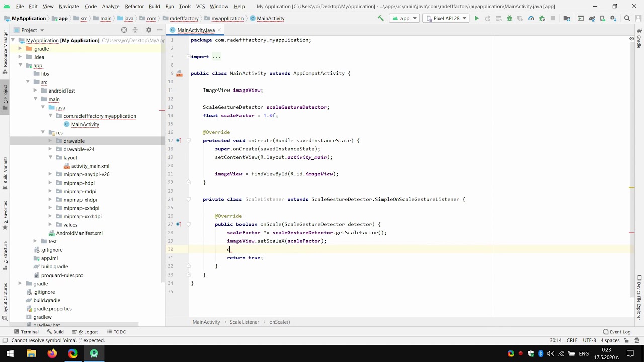
Task: Open Chrome from the Windows taskbar
Action: [x=73, y=353]
